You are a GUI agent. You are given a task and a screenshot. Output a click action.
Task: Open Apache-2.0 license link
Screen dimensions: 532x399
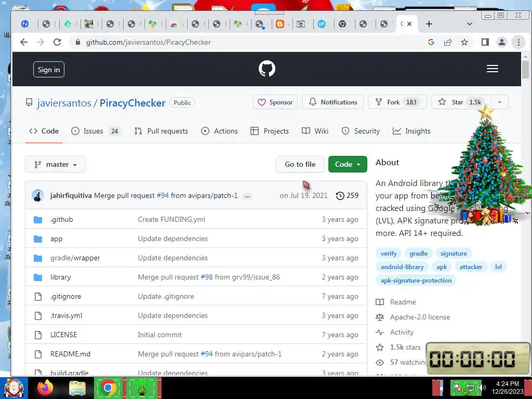tap(413, 317)
